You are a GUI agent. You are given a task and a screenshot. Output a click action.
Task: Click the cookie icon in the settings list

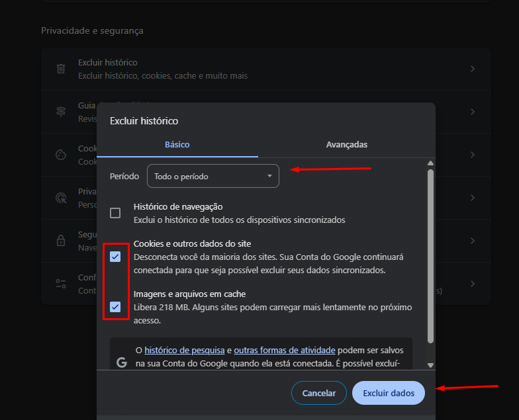tap(61, 155)
